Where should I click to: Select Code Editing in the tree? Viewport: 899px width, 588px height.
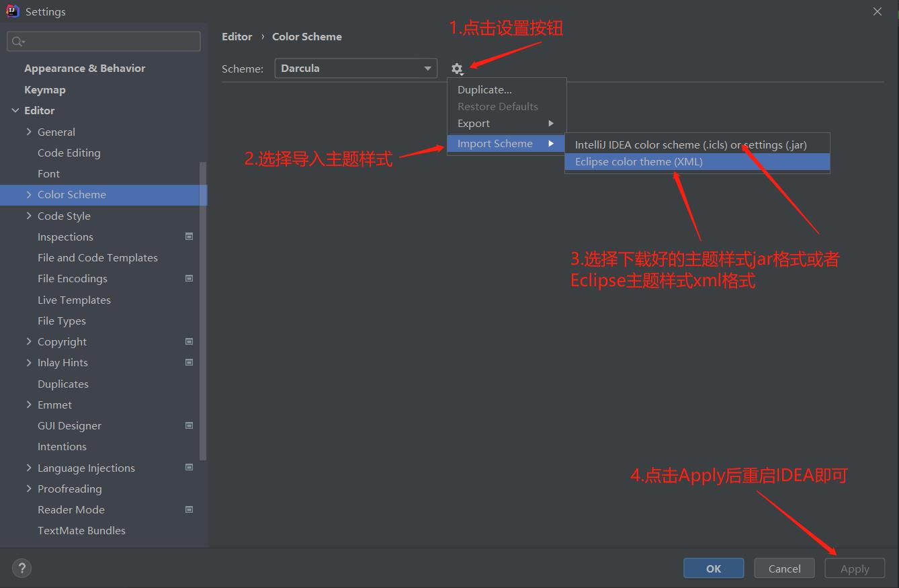click(69, 153)
